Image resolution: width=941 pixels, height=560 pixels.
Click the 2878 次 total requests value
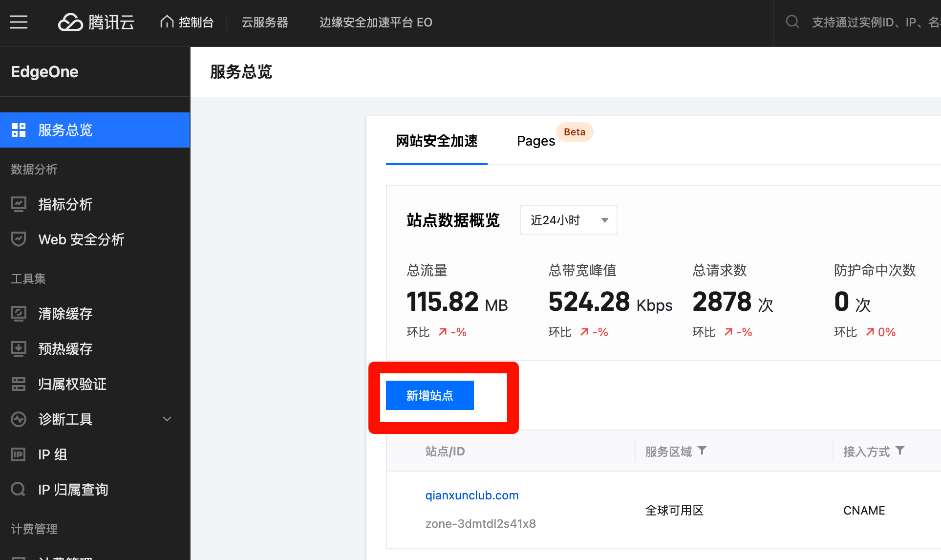point(733,302)
